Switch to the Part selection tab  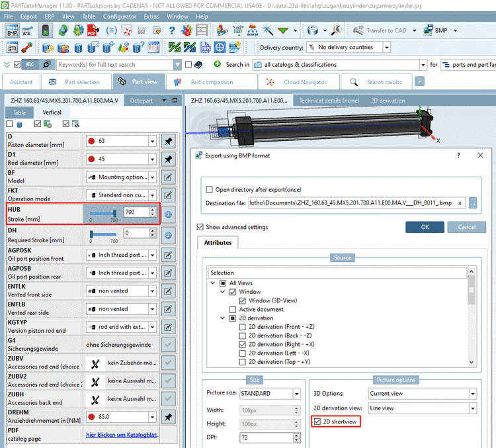pos(77,82)
